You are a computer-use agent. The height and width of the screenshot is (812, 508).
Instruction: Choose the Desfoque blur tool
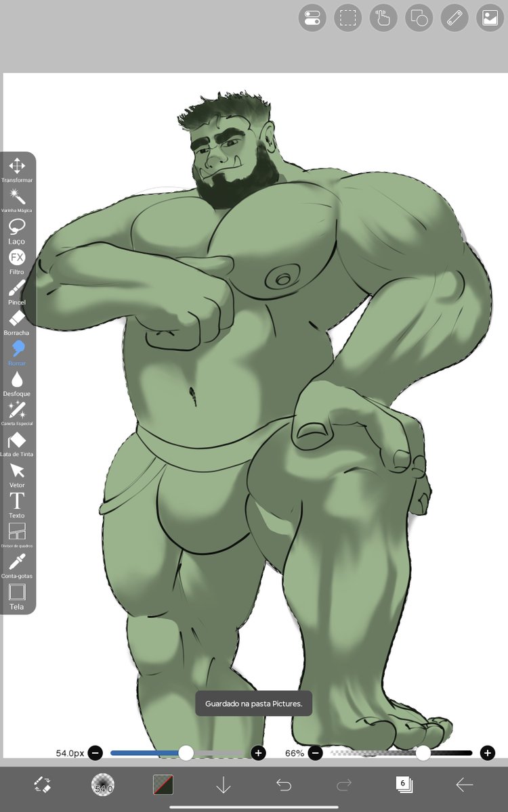tap(17, 383)
